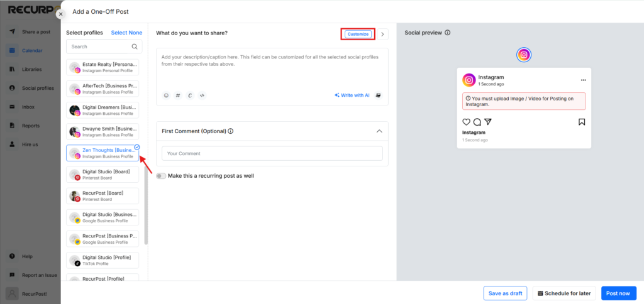Image resolution: width=644 pixels, height=304 pixels.
Task: Click the Instagram avatar in preview card
Action: point(469,80)
